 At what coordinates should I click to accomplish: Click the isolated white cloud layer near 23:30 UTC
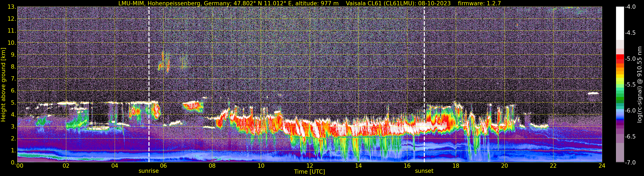[593, 93]
